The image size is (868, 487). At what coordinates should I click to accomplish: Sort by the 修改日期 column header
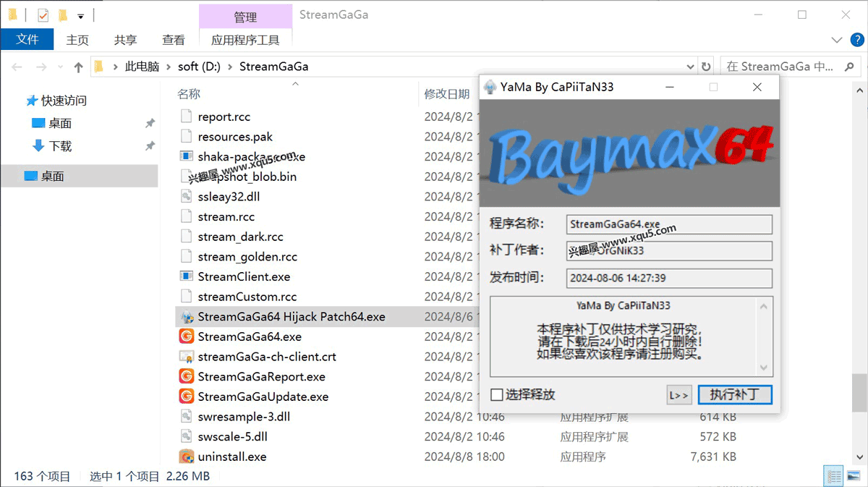tap(447, 94)
